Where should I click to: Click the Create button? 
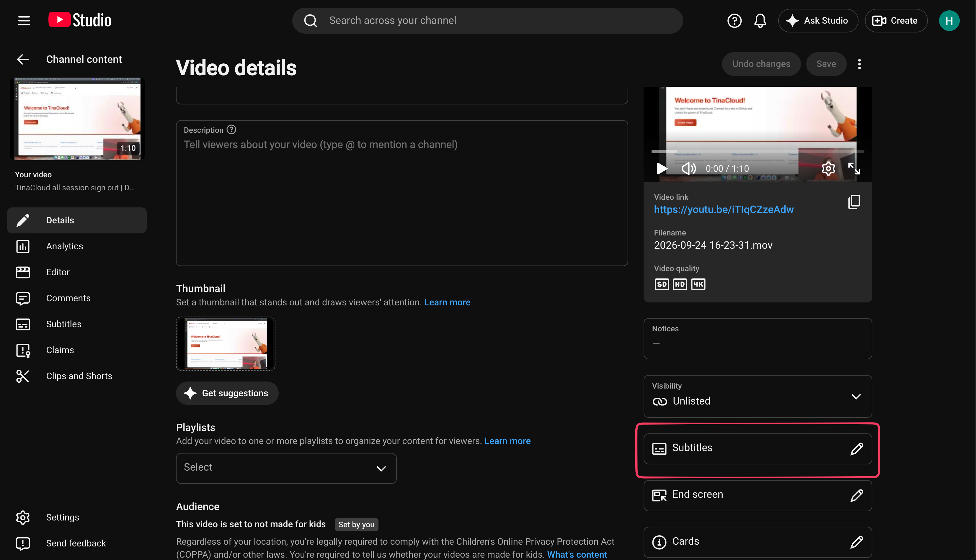[896, 20]
